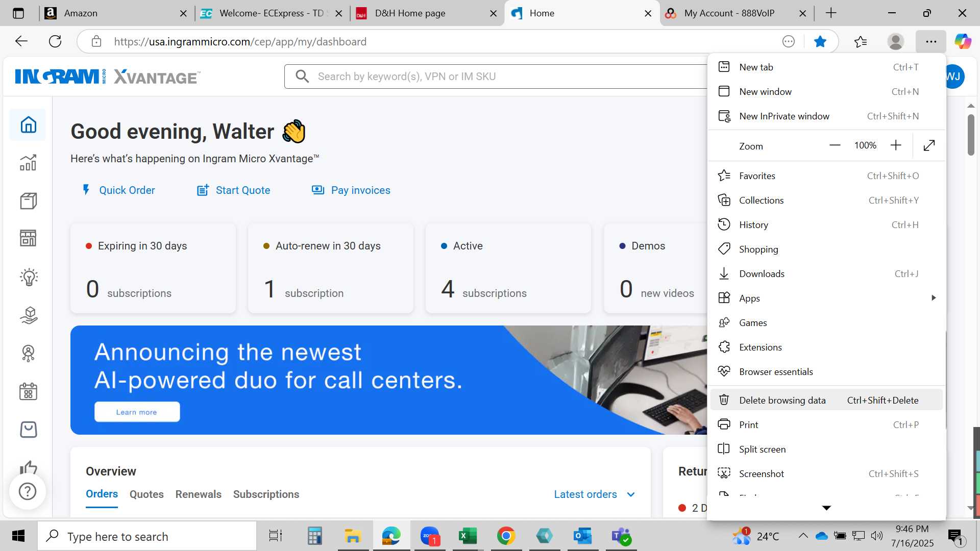
Task: Select Print from the menu
Action: [826, 425]
